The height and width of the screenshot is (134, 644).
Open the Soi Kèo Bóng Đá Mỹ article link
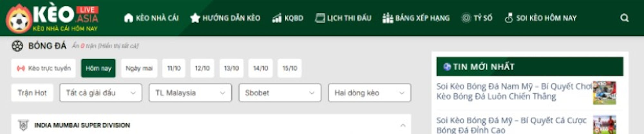point(512,125)
